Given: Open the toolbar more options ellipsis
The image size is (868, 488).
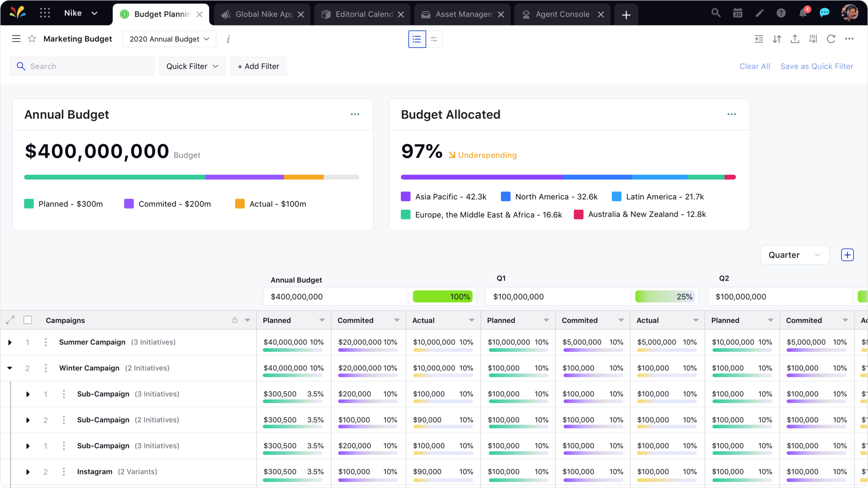Looking at the screenshot, I should (x=849, y=39).
